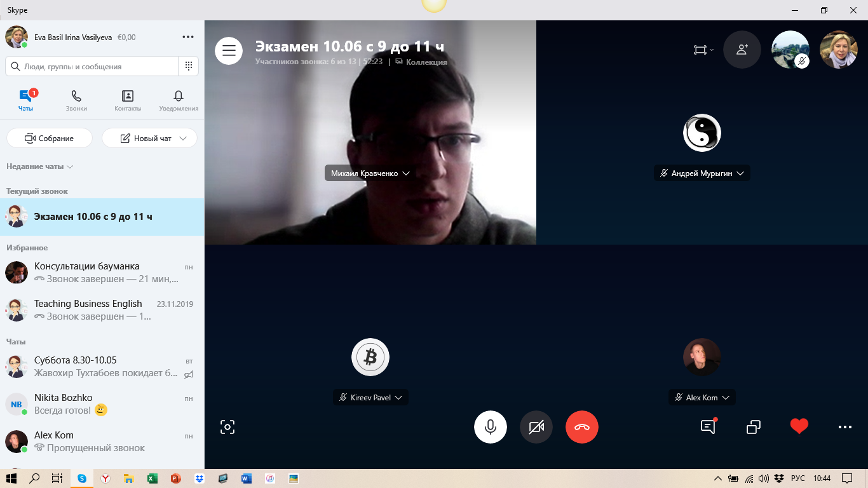Image resolution: width=868 pixels, height=488 pixels.
Task: Open Excel from the Windows taskbar
Action: click(x=152, y=478)
